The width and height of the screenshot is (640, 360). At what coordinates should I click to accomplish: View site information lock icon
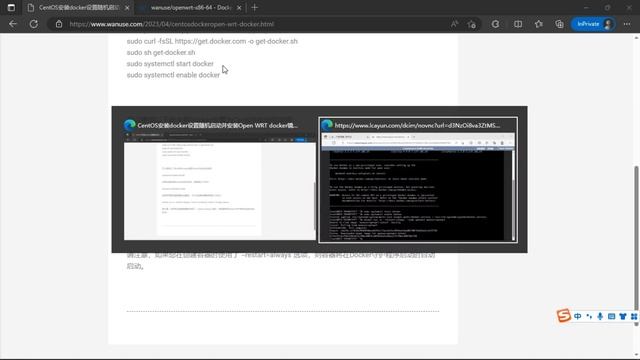59,24
